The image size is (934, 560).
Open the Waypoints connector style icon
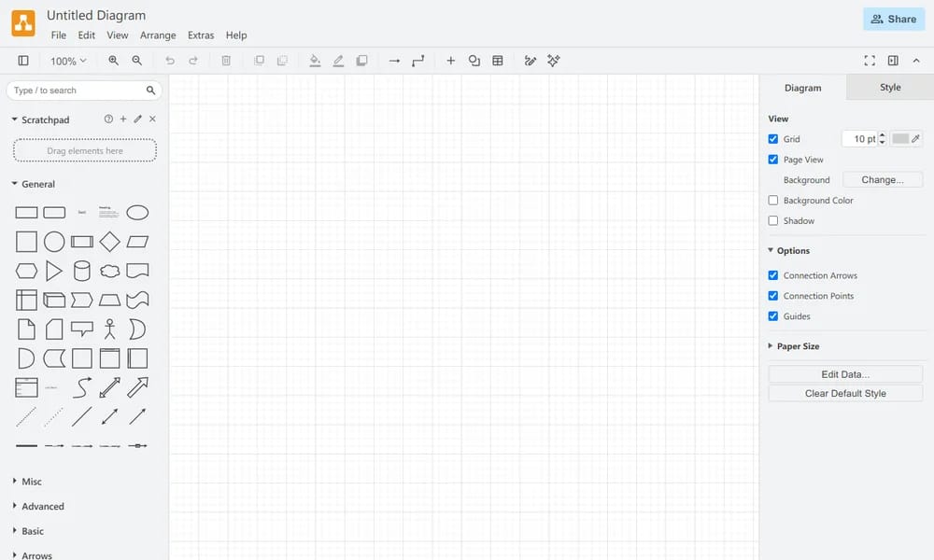click(418, 61)
